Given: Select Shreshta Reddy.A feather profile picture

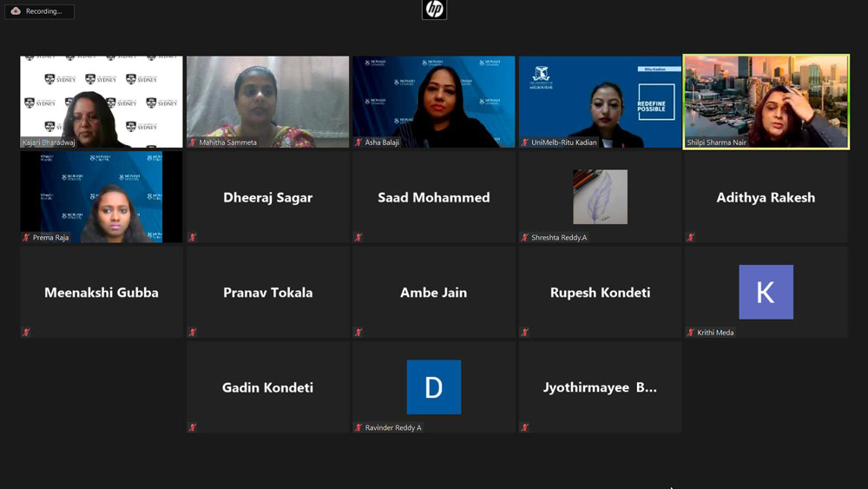Looking at the screenshot, I should [x=600, y=196].
